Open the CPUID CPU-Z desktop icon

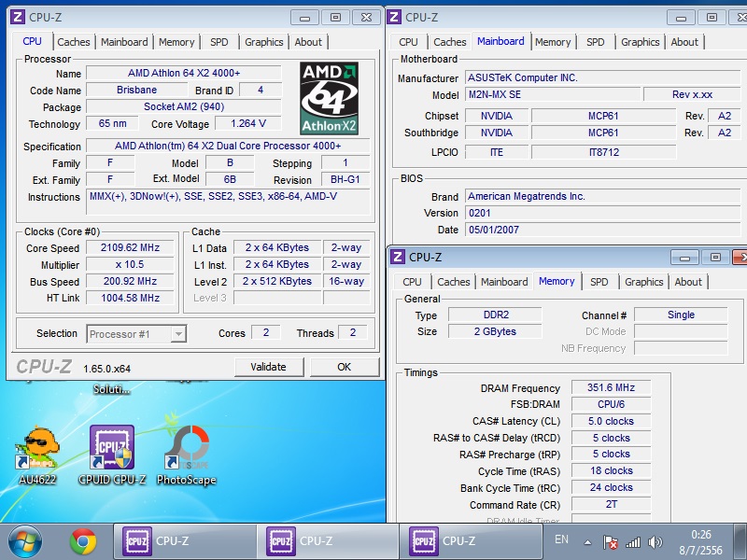click(111, 451)
